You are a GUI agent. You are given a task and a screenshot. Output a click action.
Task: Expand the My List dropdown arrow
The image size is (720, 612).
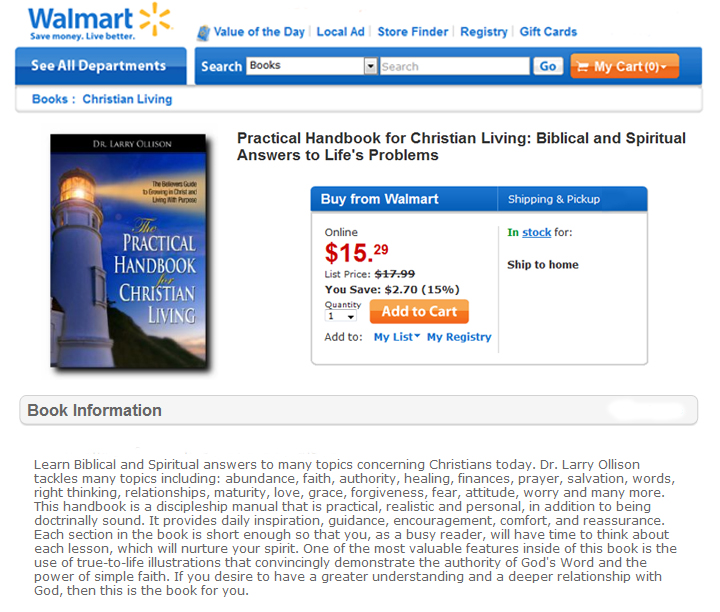click(x=417, y=336)
